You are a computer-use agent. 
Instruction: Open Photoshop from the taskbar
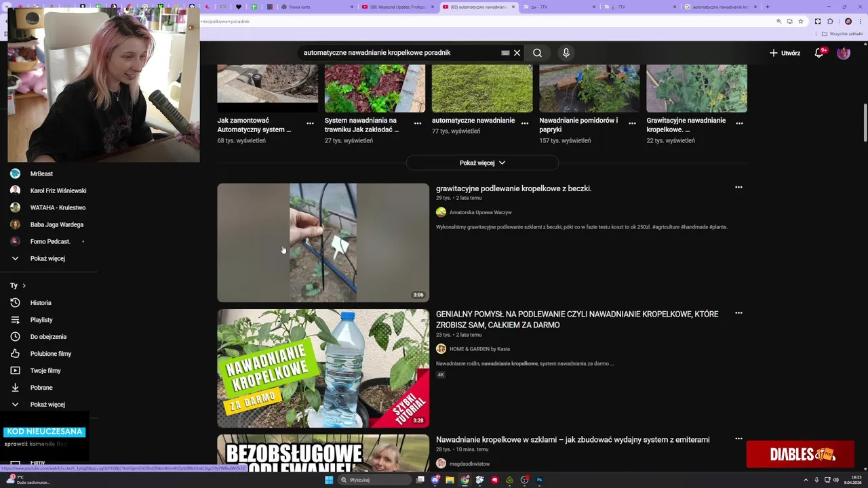[x=540, y=480]
